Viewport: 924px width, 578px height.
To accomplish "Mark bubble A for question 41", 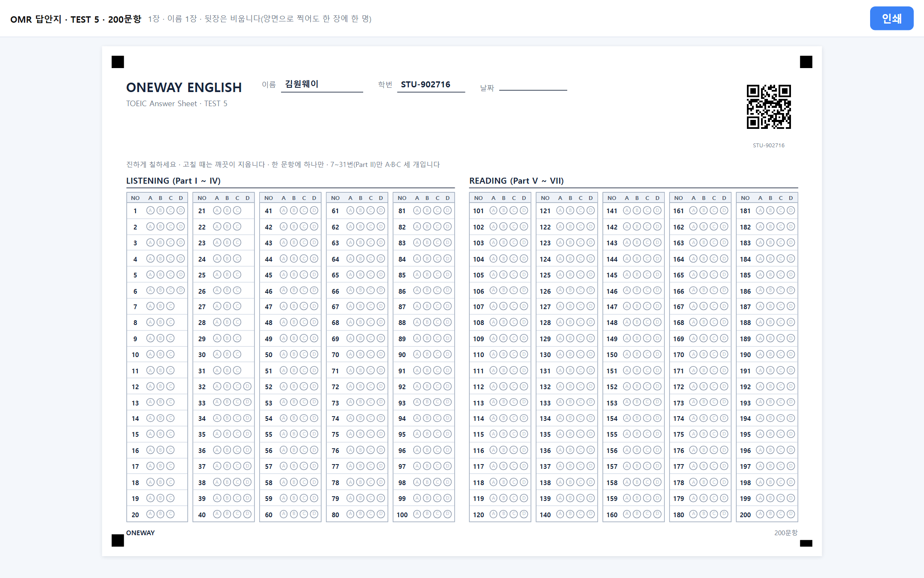I will coord(284,211).
